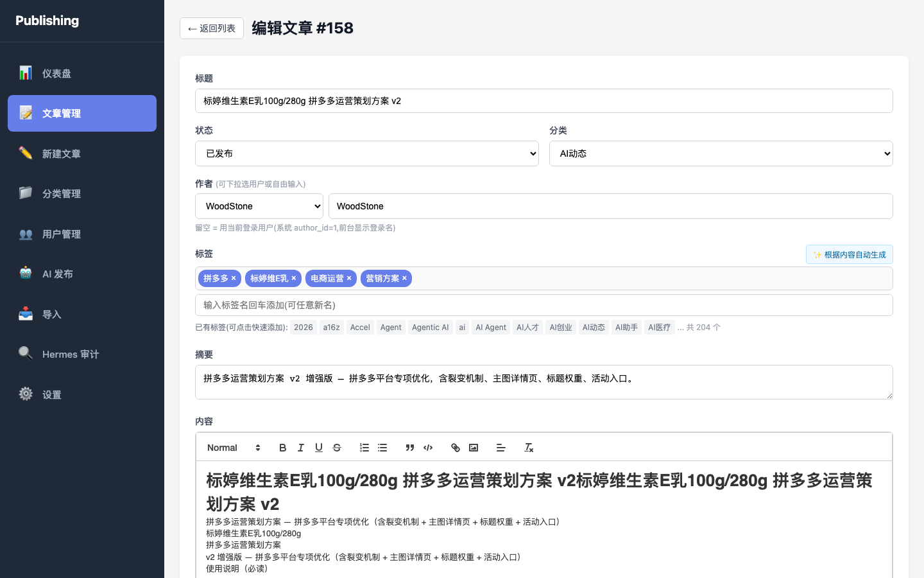Add the existing tag AI助手
Screen dimensions: 924x578
(x=626, y=328)
